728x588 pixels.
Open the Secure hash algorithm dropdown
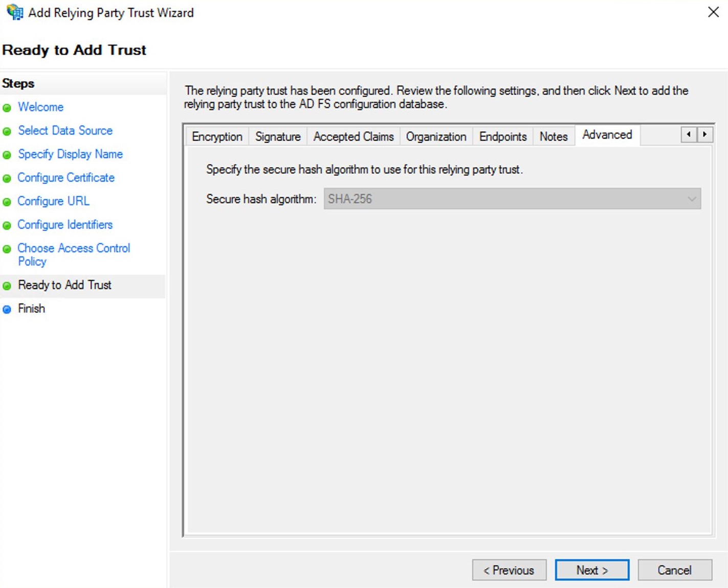pyautogui.click(x=512, y=199)
